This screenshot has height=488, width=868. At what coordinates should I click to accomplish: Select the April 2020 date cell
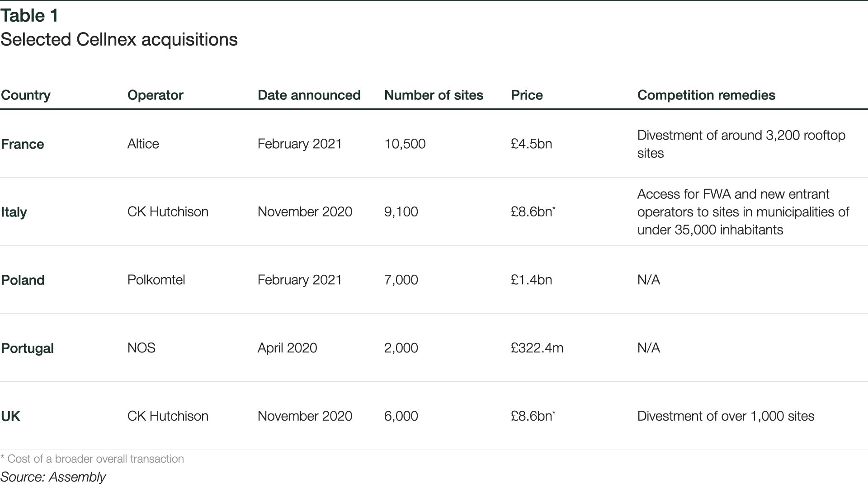pos(288,348)
